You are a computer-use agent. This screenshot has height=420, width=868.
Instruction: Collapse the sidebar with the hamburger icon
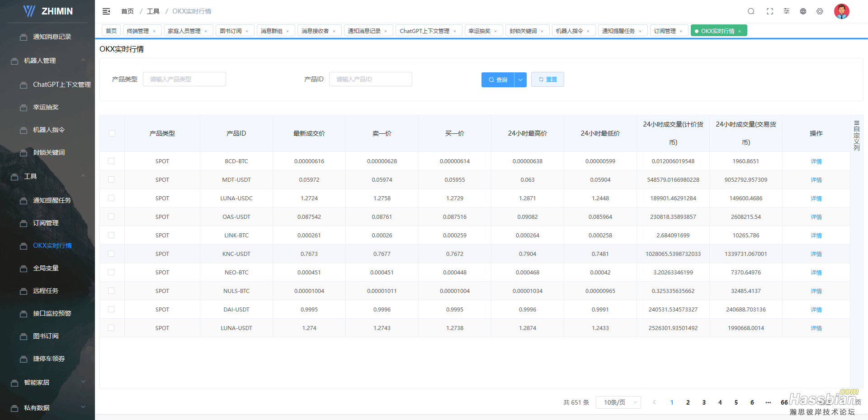tap(106, 11)
